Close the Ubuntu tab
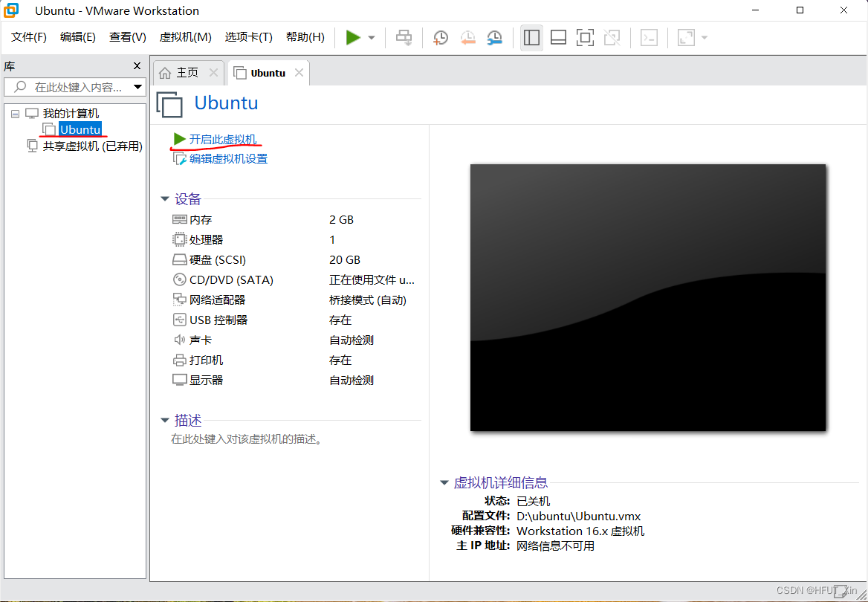This screenshot has width=868, height=602. 299,73
